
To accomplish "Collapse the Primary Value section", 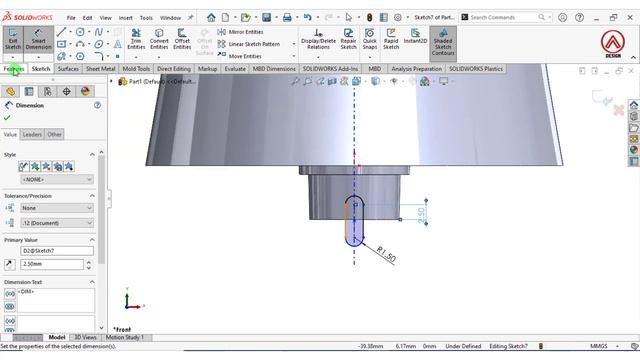I will (x=92, y=240).
